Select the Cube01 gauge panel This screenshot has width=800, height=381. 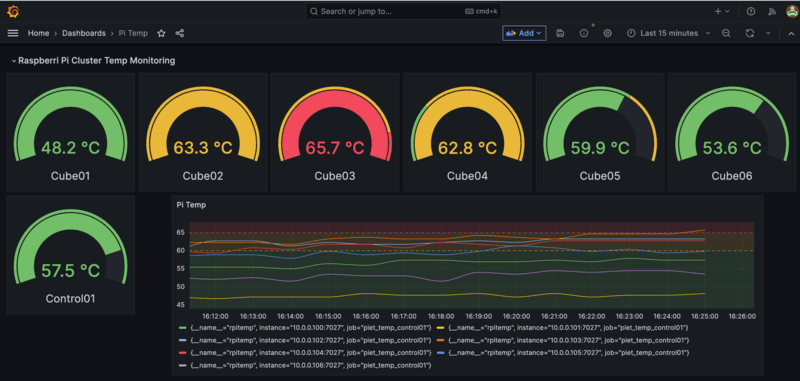click(x=70, y=132)
